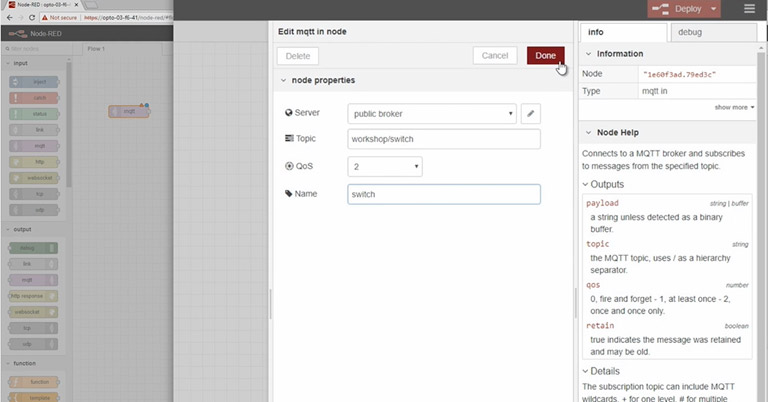
Task: Open the Deploy options dropdown arrow
Action: 714,9
